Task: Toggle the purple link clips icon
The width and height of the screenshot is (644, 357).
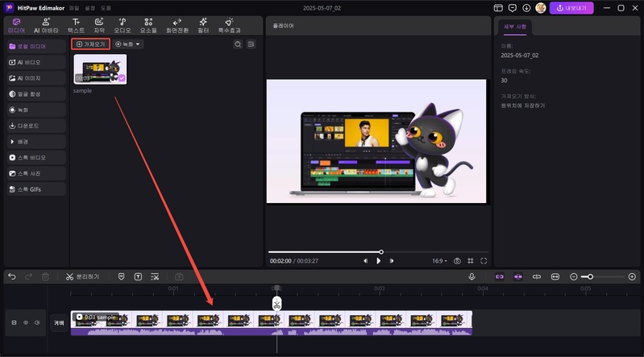Action: click(x=500, y=276)
